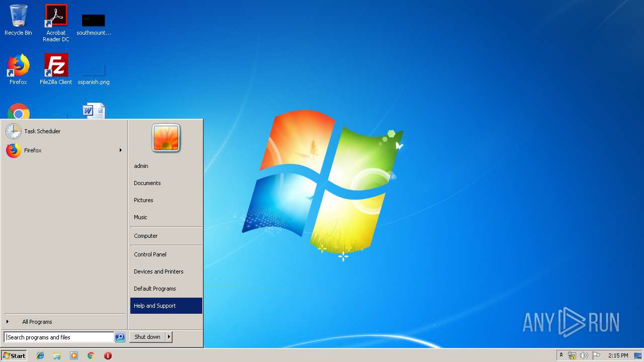Select the southmount desktop file

tap(94, 24)
